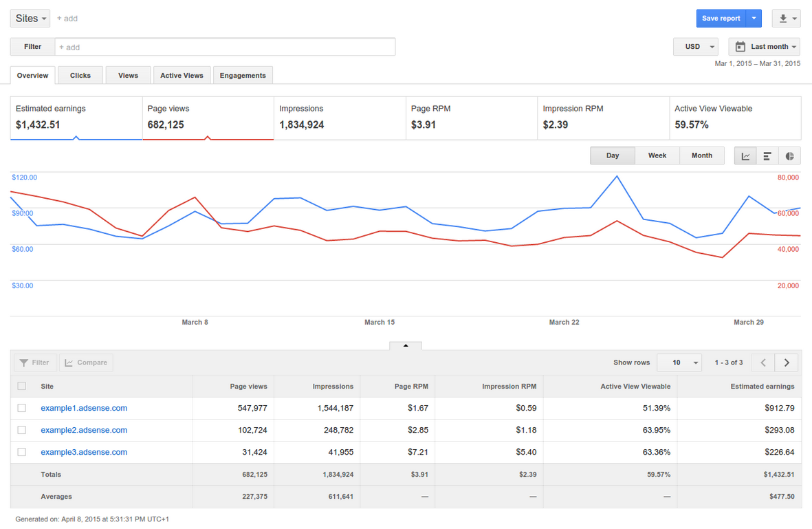Collapse the chart with the up arrow
Viewport: 812px width, 529px height.
406,345
